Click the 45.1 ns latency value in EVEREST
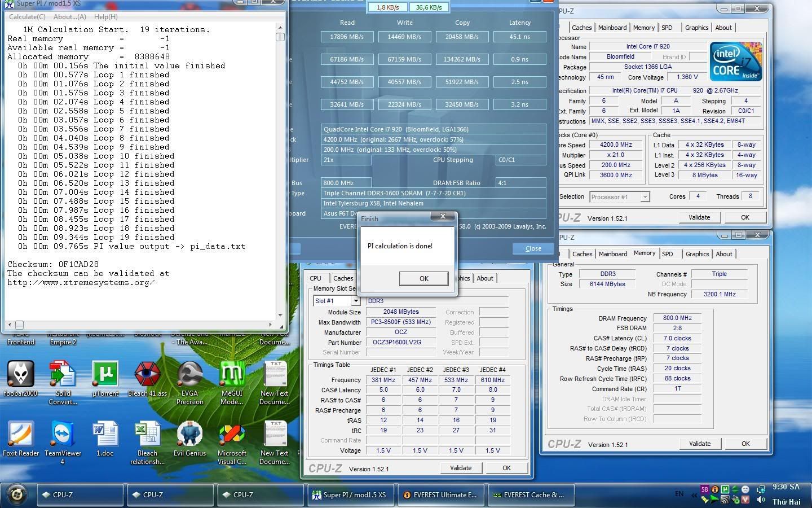The height and width of the screenshot is (508, 812). click(519, 37)
